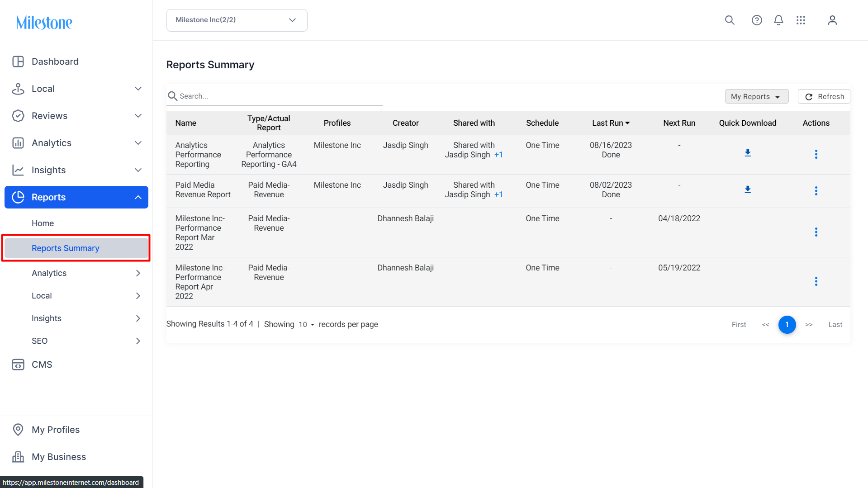
Task: Sort by the Last Run column header
Action: coord(611,123)
